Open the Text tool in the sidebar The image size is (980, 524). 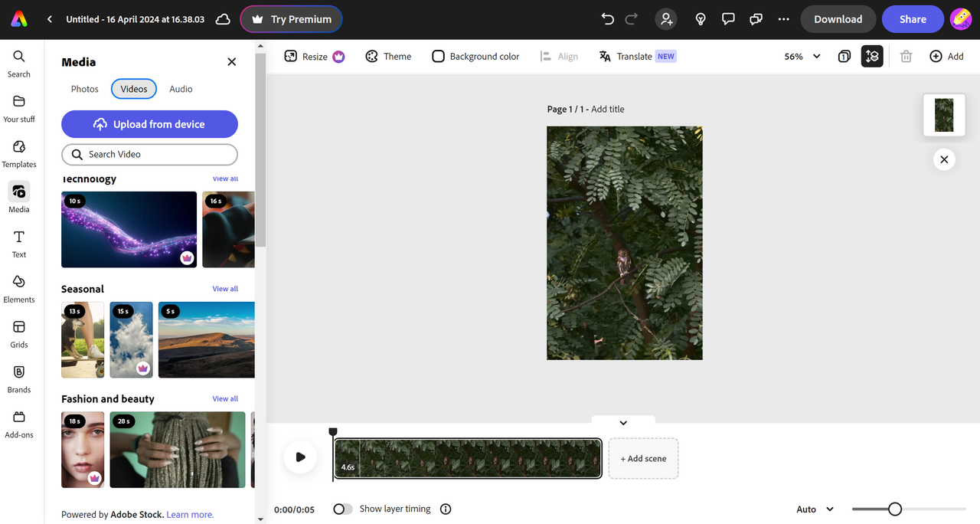pyautogui.click(x=19, y=244)
